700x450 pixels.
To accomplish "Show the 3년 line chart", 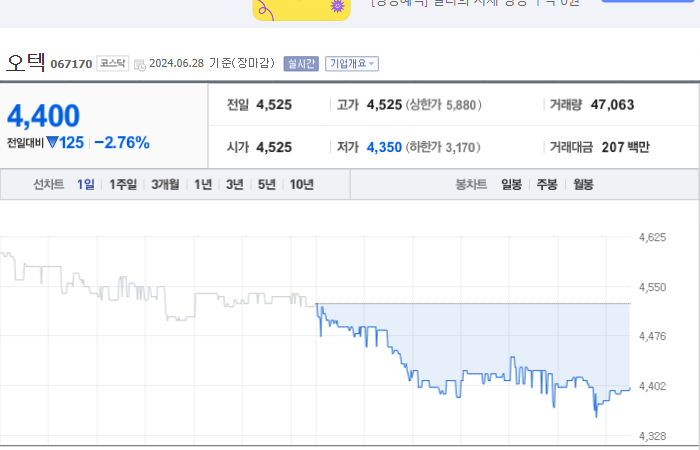I will click(235, 184).
